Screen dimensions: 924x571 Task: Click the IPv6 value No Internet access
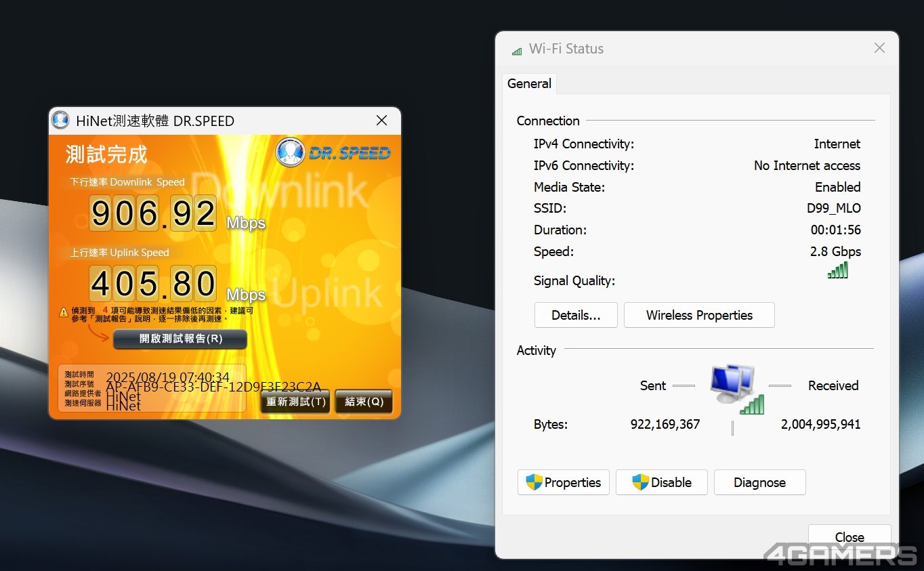click(x=807, y=165)
